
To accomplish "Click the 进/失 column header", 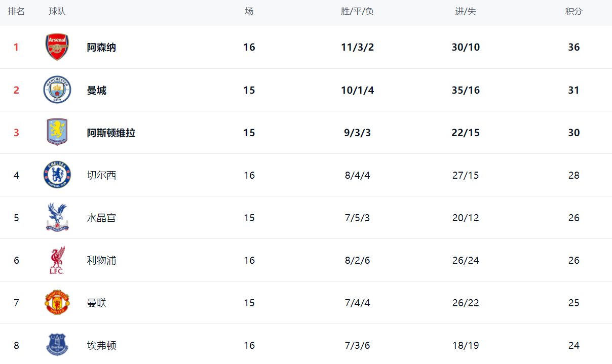I will pos(466,12).
